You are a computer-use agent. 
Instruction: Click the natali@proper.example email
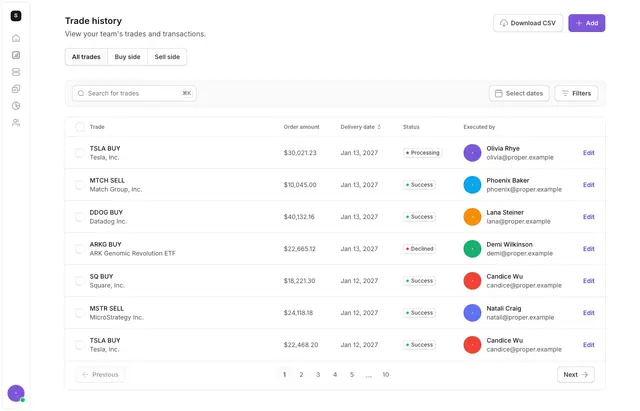pos(520,318)
